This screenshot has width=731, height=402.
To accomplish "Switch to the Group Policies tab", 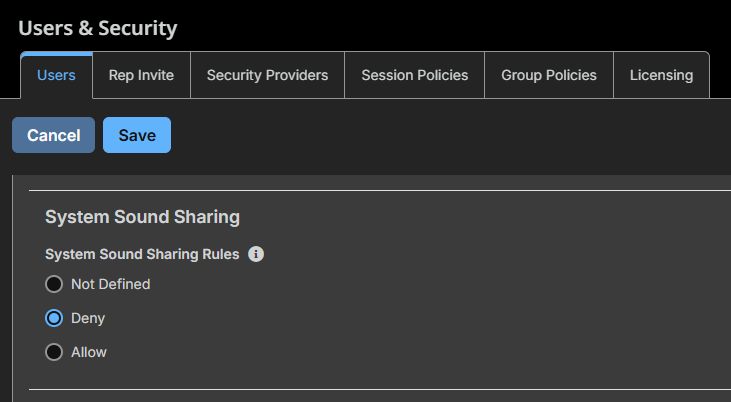I will coord(549,75).
